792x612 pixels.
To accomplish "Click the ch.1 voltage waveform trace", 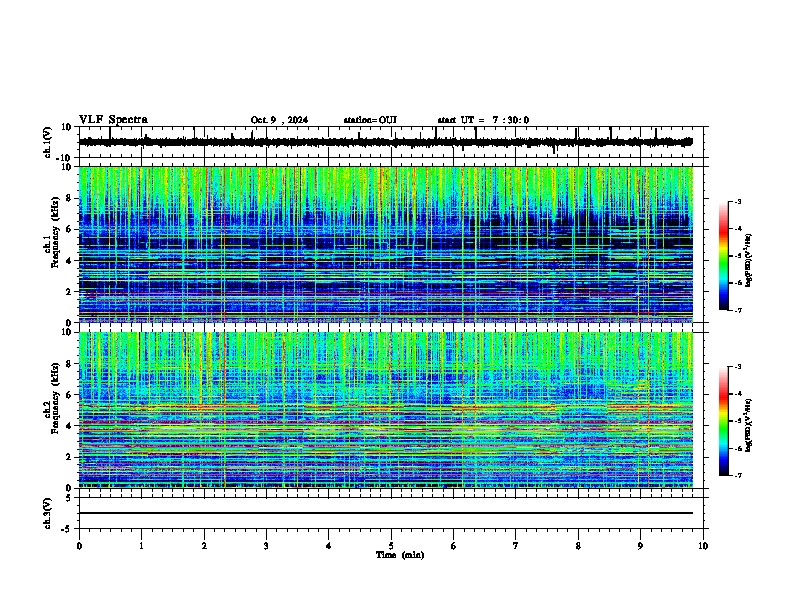I will coord(386,142).
